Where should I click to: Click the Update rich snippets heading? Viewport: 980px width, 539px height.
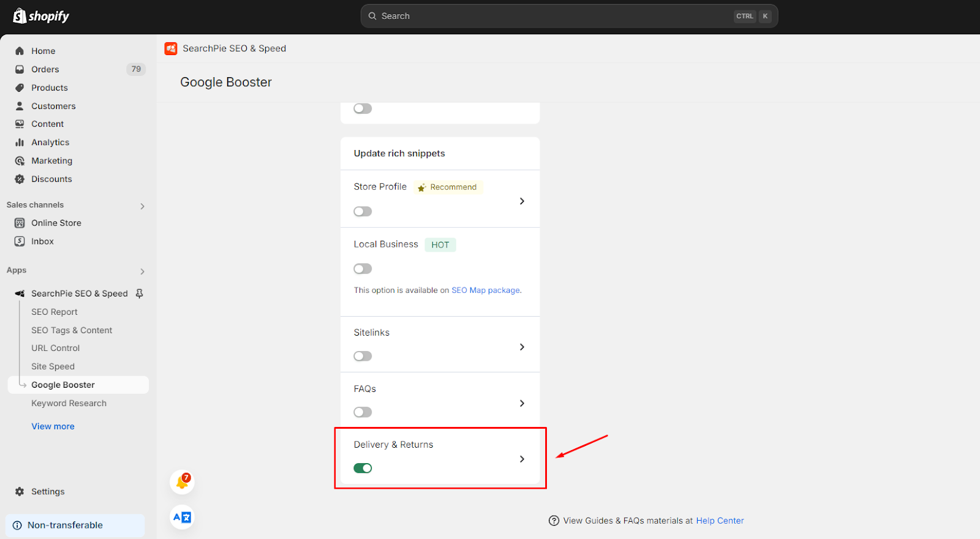pos(399,154)
